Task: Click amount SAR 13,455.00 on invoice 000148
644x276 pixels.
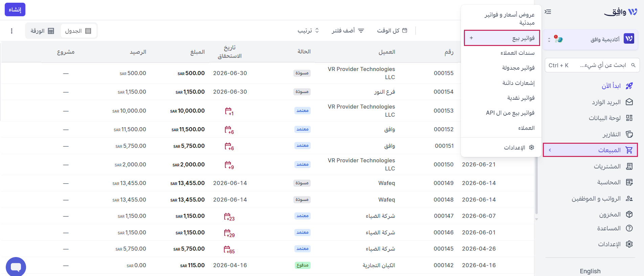Action: (187, 200)
